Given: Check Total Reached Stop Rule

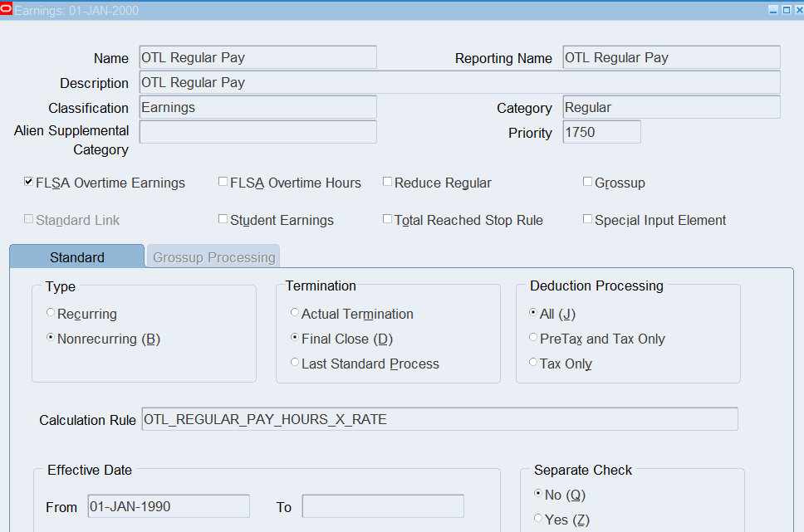Looking at the screenshot, I should click(387, 219).
